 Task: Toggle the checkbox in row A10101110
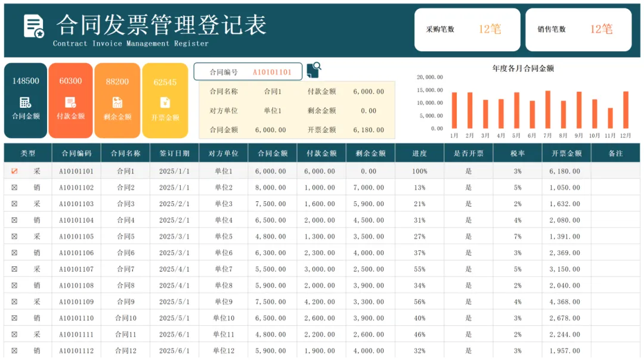14,318
